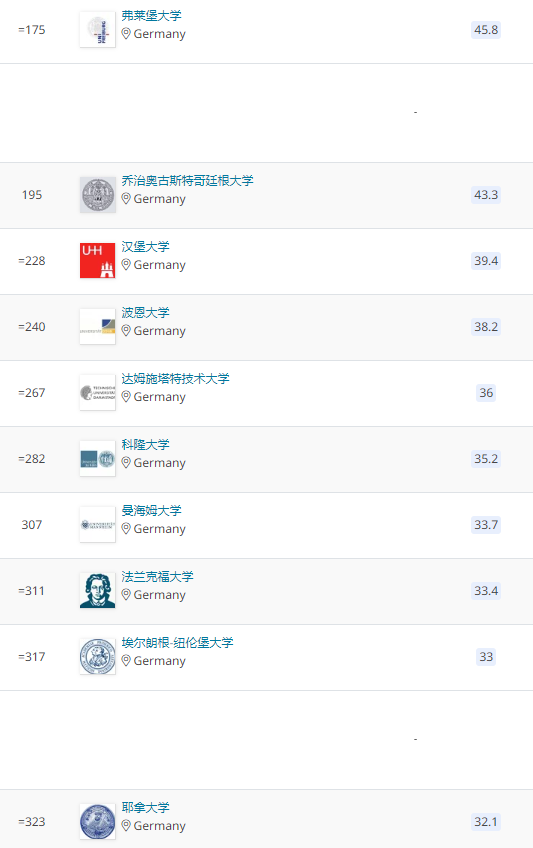533x848 pixels.
Task: Click the 33.7 score for 曼海姆大学
Action: pos(486,525)
